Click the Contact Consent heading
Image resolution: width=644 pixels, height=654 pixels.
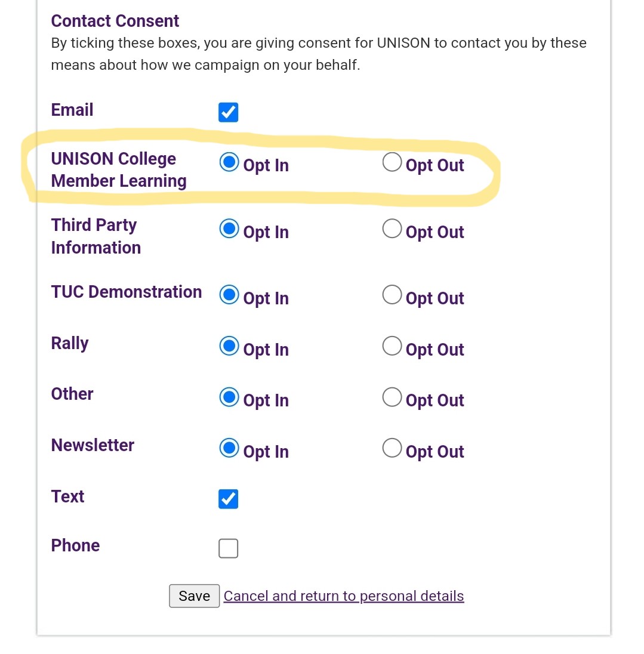coord(115,21)
